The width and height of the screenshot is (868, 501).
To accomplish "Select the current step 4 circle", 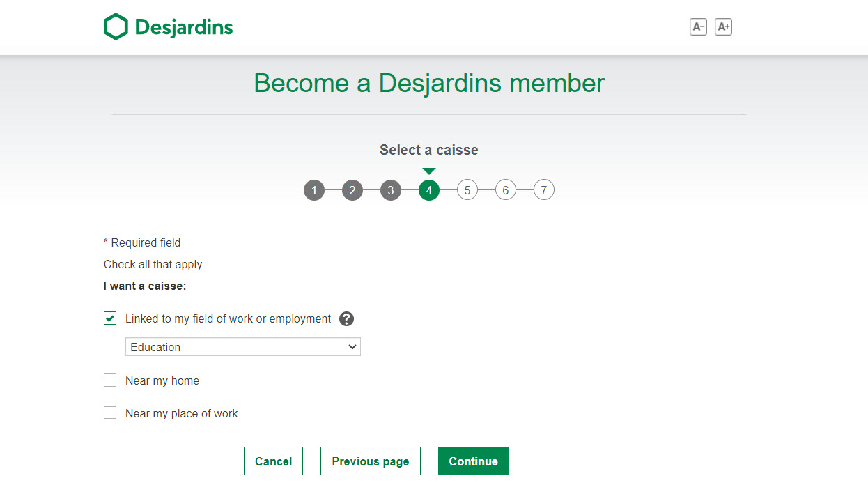I will click(429, 190).
